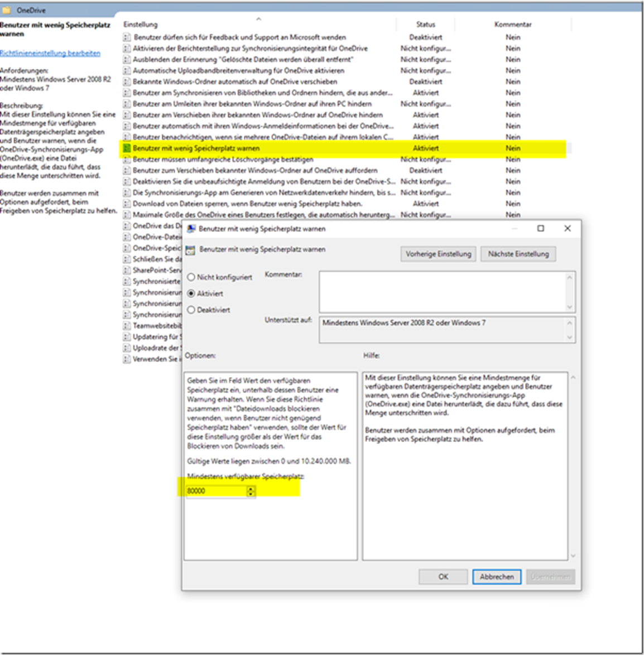Click policy icon of 'Benutzer müssen umfangreiche Löschvorgänge' row
Viewport: 644px width, 655px height.
(x=127, y=159)
